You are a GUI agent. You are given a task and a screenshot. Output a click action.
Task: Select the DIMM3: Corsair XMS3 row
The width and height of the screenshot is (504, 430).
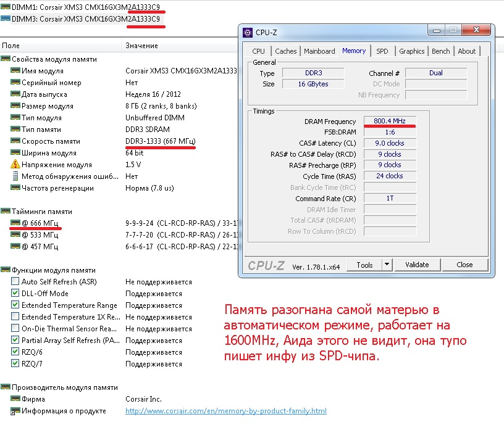click(86, 19)
